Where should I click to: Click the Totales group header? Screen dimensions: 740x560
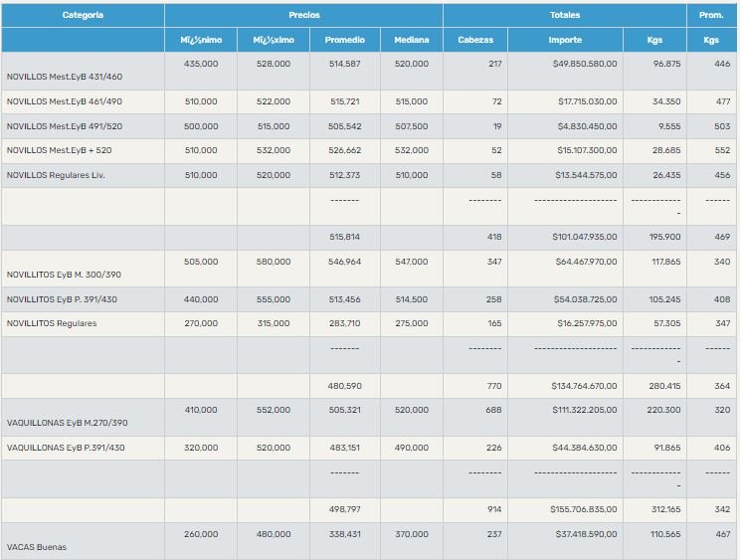click(x=564, y=15)
